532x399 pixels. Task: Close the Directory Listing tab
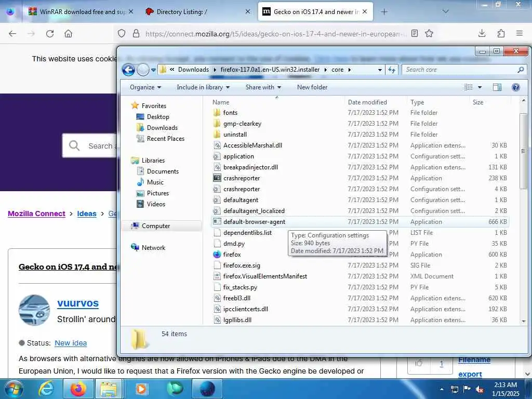point(248,11)
